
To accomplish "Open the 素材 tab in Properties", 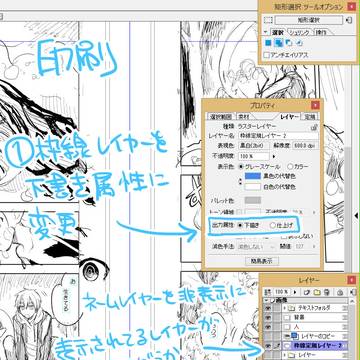I will tap(243, 117).
